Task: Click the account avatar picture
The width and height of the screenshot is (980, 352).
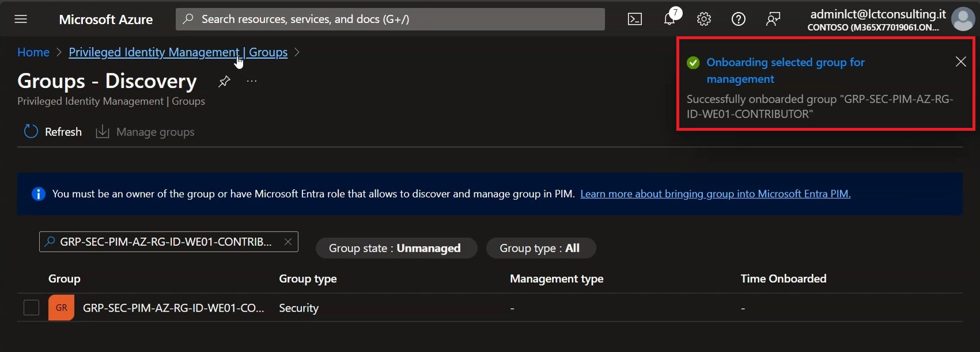Action: [x=963, y=19]
